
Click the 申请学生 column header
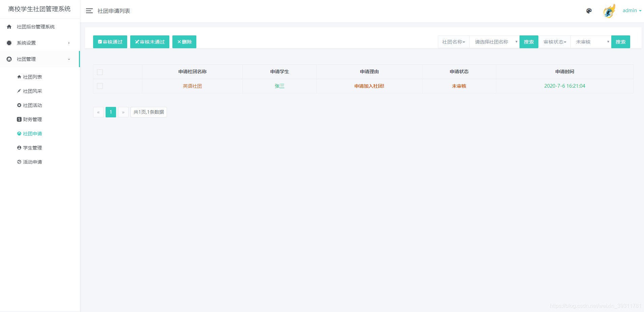pyautogui.click(x=280, y=72)
